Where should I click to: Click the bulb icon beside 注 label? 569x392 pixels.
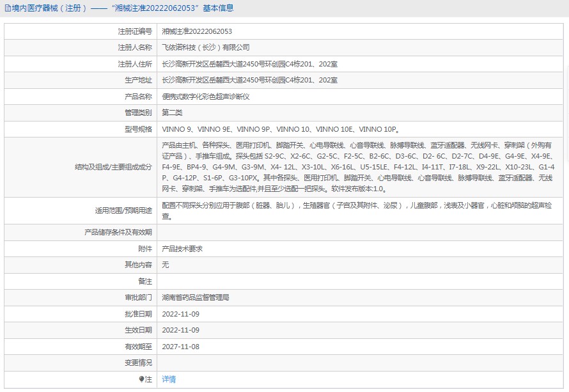141,379
